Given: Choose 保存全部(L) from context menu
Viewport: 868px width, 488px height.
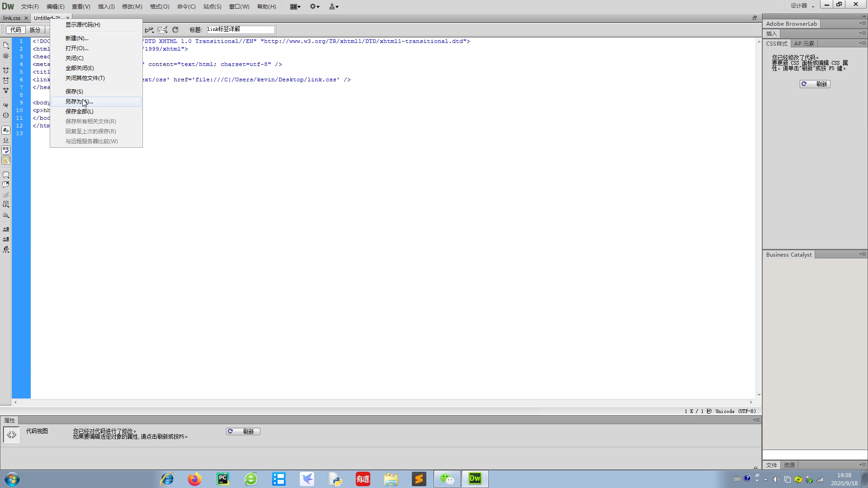Looking at the screenshot, I should [x=96, y=112].
